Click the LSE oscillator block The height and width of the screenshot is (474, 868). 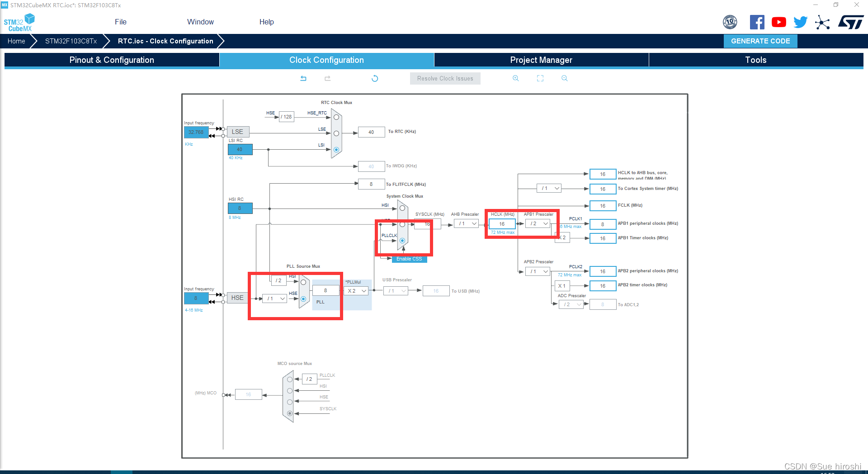[x=237, y=132]
